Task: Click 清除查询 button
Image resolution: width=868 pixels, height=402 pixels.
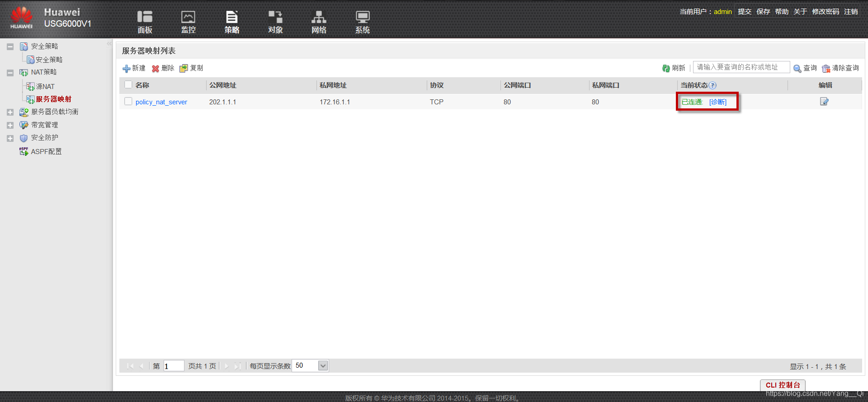Action: pyautogui.click(x=840, y=68)
